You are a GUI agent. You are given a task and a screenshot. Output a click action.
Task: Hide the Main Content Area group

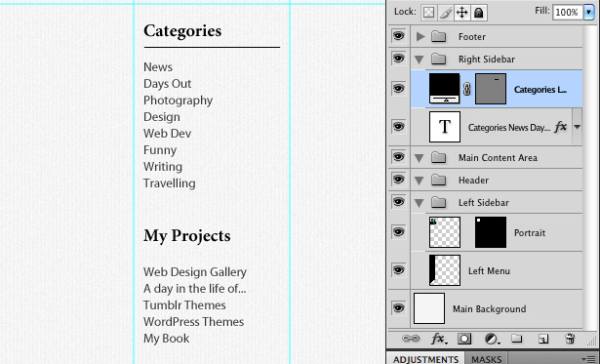click(398, 157)
